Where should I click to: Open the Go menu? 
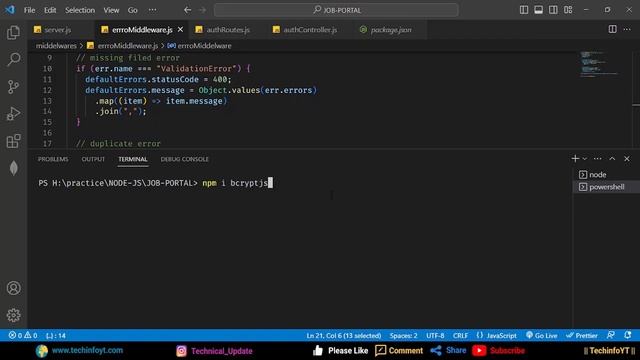[x=133, y=10]
